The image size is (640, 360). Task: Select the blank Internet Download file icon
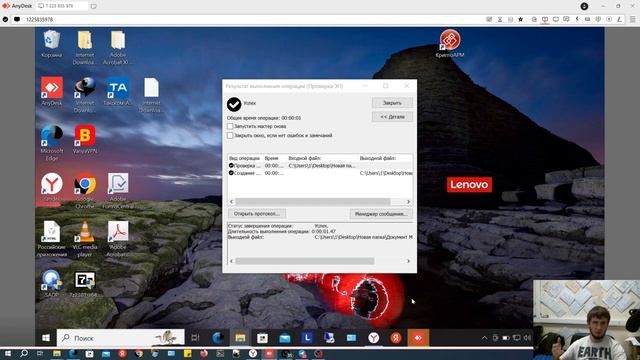[x=151, y=95]
